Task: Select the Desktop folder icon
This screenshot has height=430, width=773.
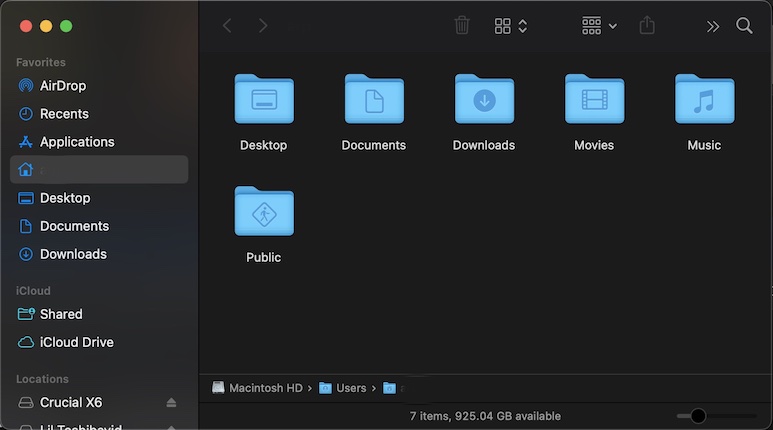Action: click(264, 99)
